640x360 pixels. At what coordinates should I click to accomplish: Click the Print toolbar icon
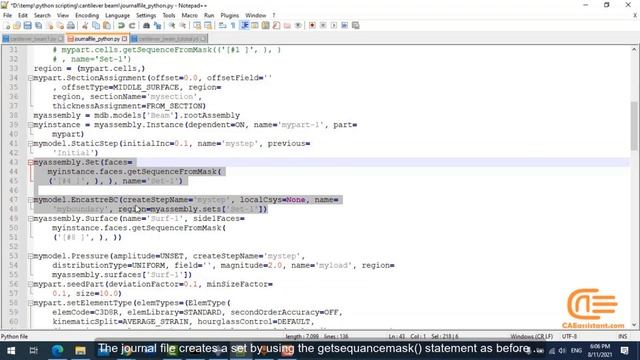coord(71,26)
